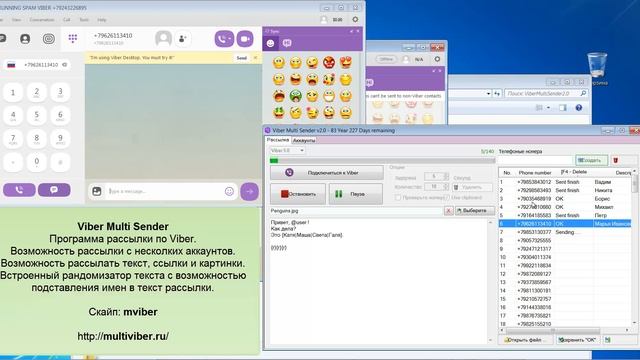Open Viber settings gear icon in front window
640x360 pixels.
pyautogui.click(x=355, y=19)
